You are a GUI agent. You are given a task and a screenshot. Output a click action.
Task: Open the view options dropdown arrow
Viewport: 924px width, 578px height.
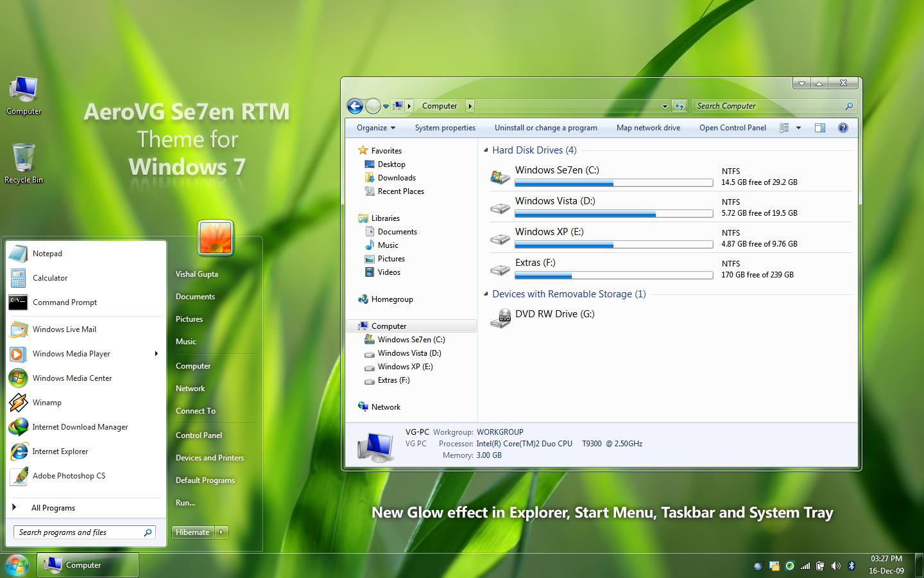[x=798, y=128]
